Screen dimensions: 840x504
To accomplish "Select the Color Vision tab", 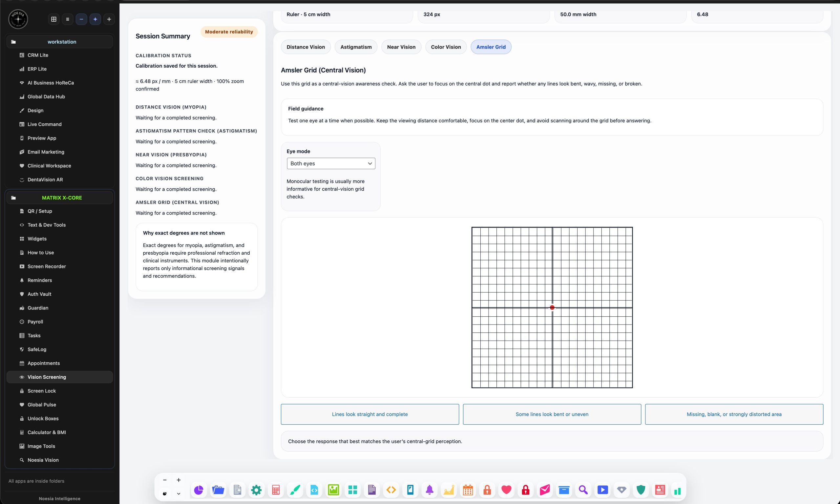I will (446, 47).
